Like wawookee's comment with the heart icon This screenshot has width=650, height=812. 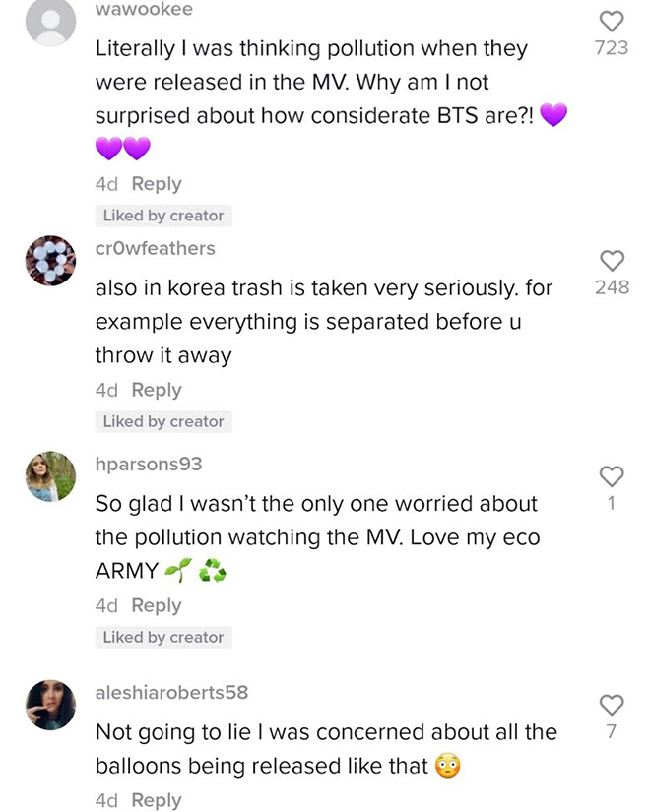pyautogui.click(x=612, y=22)
